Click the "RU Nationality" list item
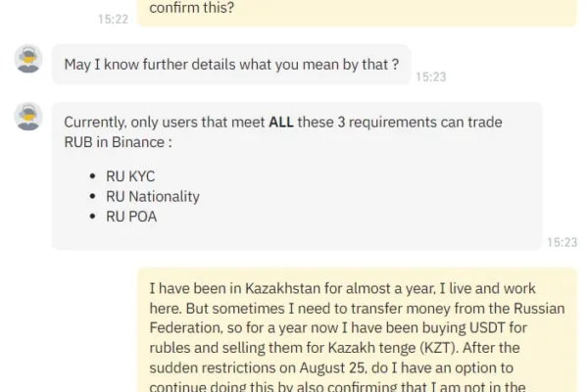Screen dimensions: 588x392 click(152, 196)
